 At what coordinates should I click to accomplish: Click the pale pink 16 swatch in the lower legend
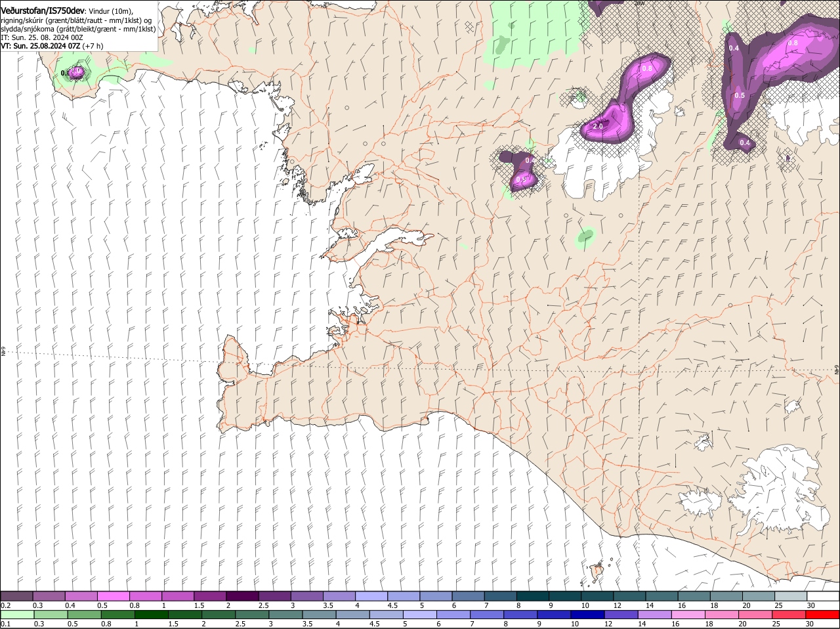688,615
